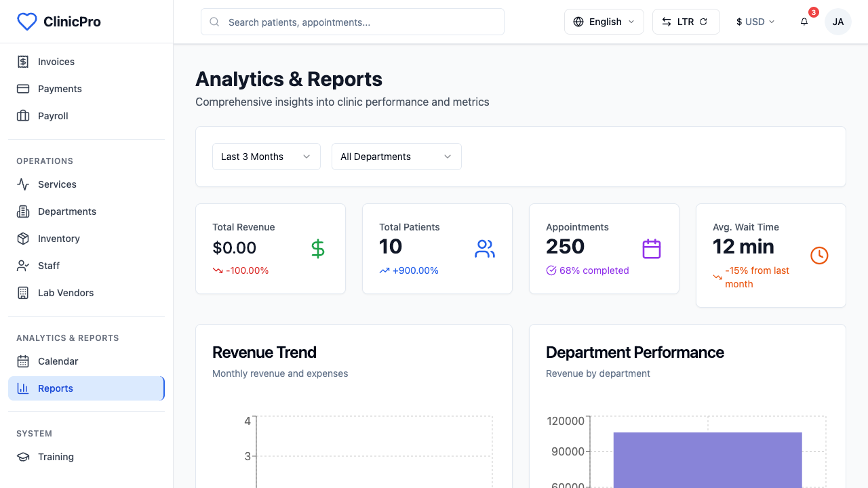Click the ClinicPro brand name
Screen dimensions: 868x488
click(x=72, y=22)
